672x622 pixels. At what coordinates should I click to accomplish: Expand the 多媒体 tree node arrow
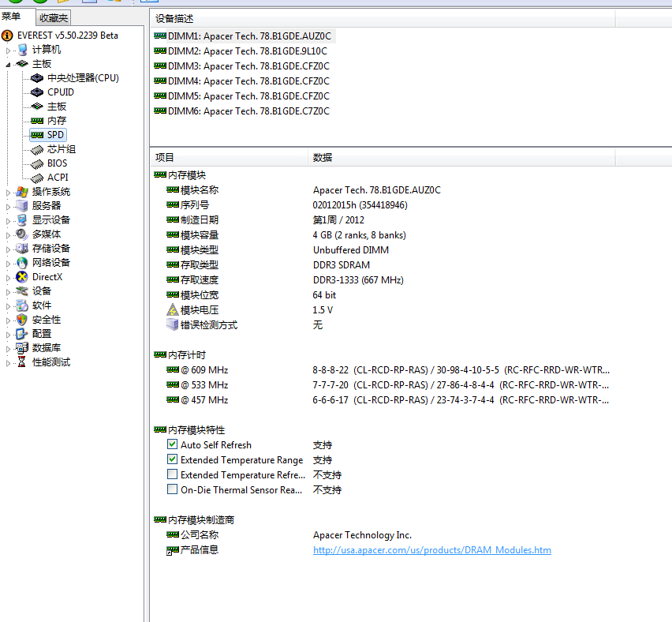pyautogui.click(x=8, y=235)
